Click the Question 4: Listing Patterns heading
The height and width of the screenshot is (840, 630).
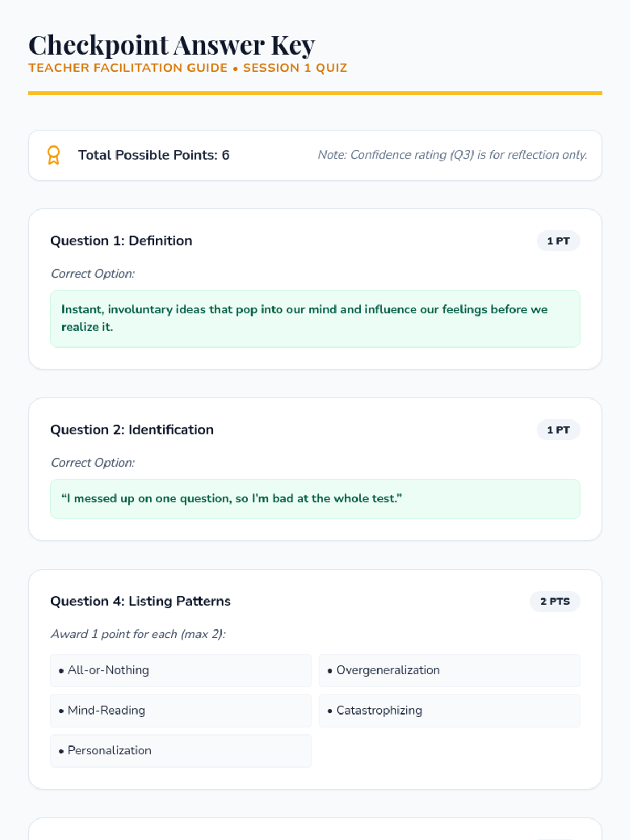coord(141,601)
